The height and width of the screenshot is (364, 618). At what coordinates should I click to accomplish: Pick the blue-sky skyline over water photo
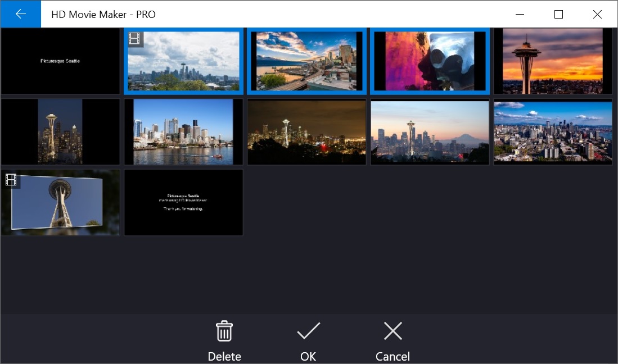tap(184, 132)
